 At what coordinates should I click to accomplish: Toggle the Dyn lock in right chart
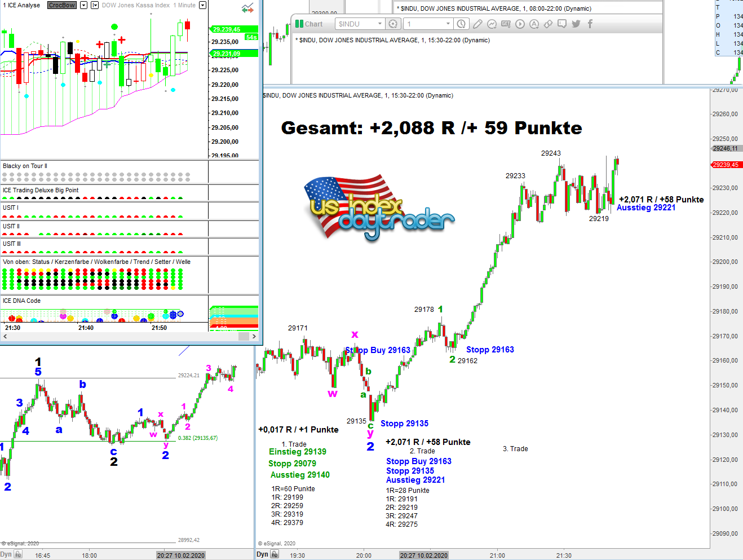pyautogui.click(x=275, y=554)
